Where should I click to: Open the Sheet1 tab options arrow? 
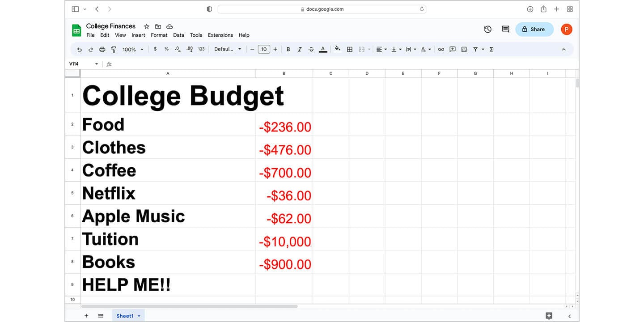[139, 316]
